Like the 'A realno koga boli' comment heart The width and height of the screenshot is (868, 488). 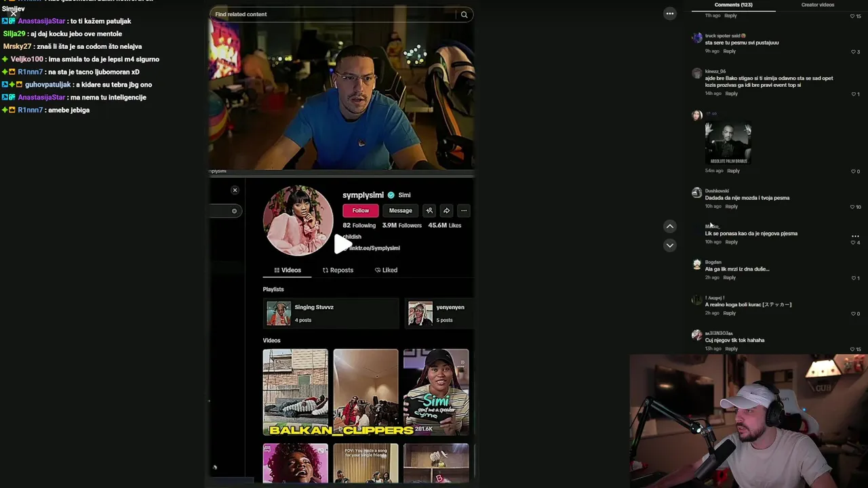(x=853, y=314)
